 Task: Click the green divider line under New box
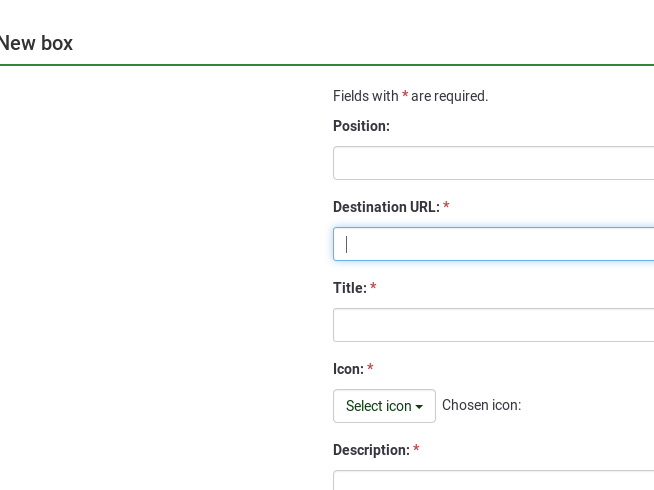tap(327, 65)
